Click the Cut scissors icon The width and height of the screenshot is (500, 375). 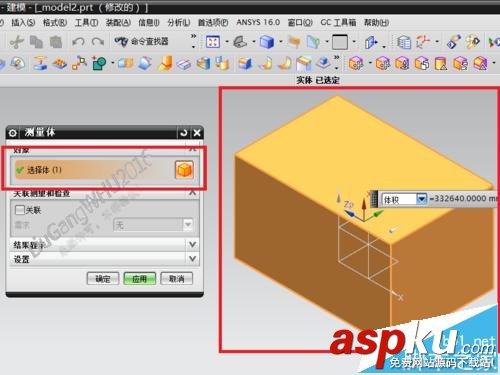[16, 42]
